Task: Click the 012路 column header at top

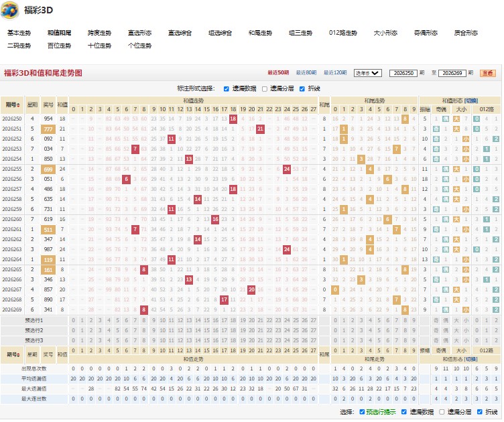Action: point(487,109)
